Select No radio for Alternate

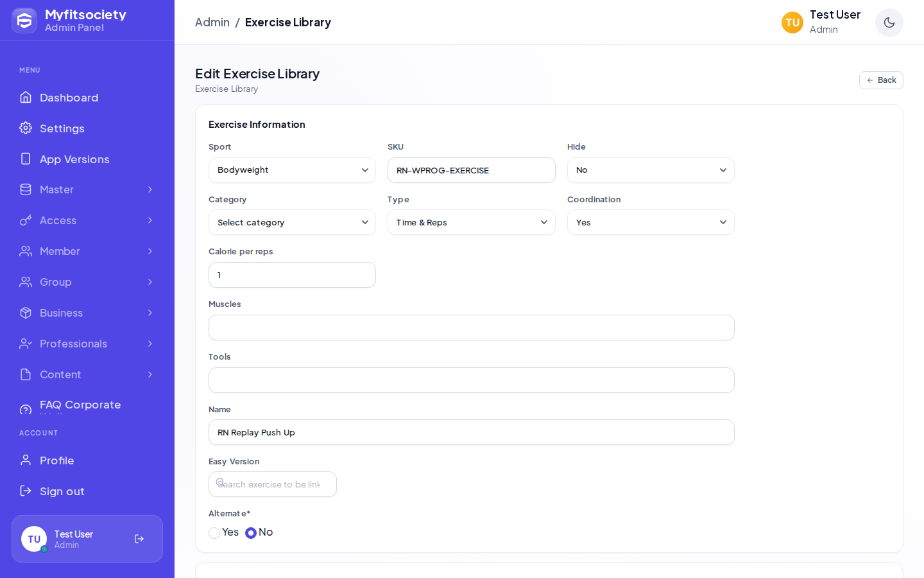coord(251,533)
